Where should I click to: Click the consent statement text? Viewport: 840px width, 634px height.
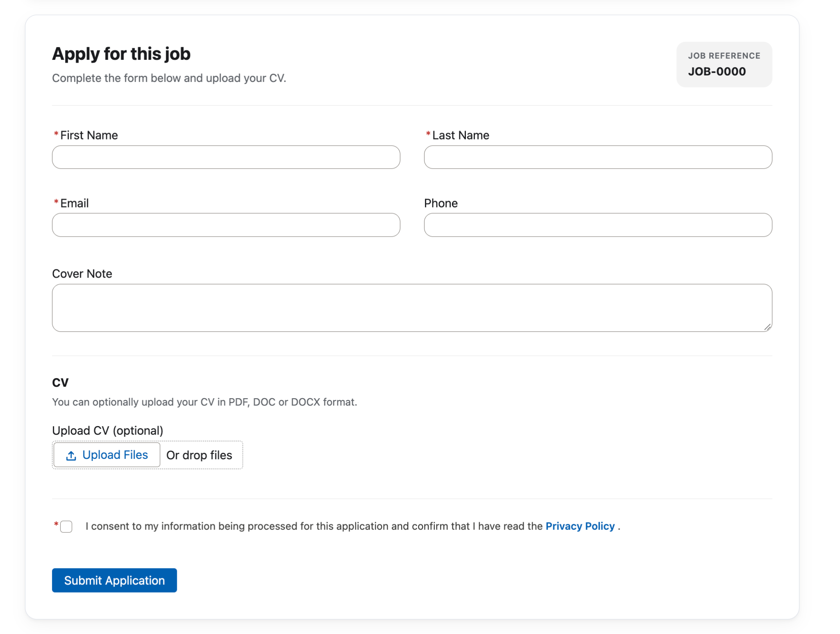(353, 526)
